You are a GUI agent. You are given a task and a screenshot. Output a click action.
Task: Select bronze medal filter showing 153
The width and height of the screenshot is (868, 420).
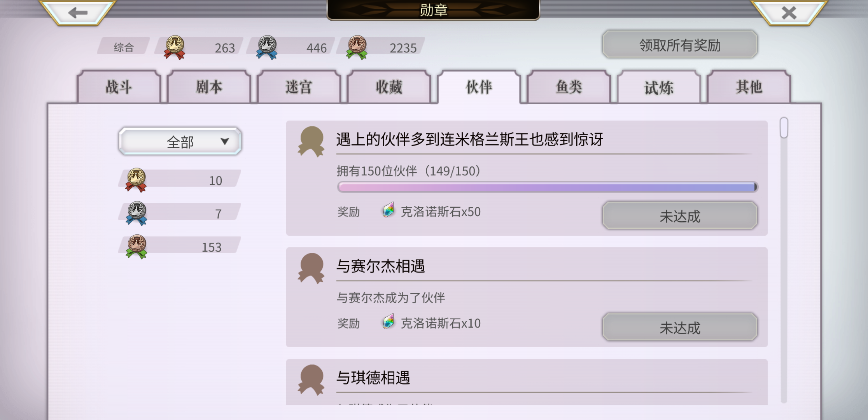[x=180, y=247]
